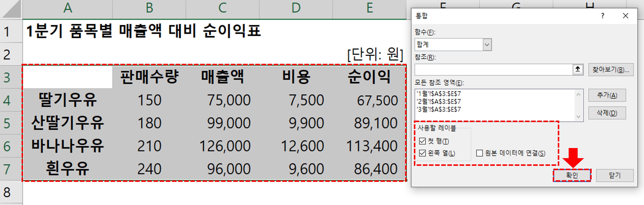Click the 산딸기우유 cell

click(x=67, y=123)
